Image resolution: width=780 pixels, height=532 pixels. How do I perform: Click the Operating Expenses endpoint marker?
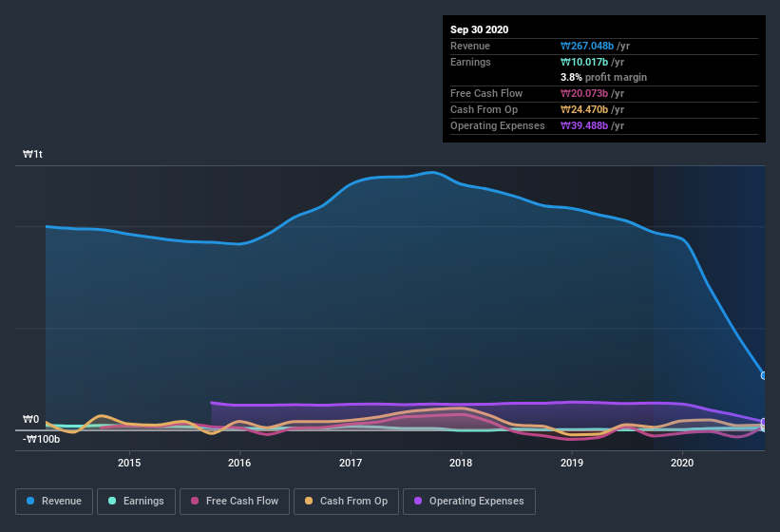point(764,422)
